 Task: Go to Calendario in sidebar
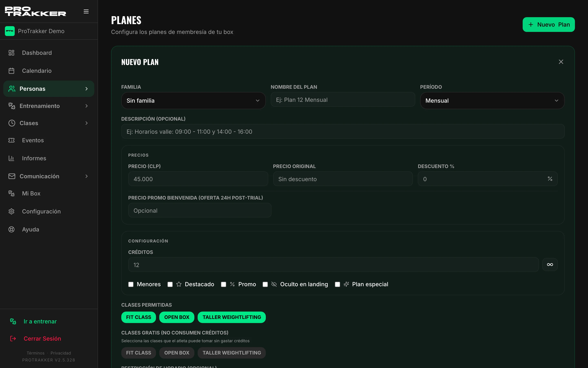[49, 71]
